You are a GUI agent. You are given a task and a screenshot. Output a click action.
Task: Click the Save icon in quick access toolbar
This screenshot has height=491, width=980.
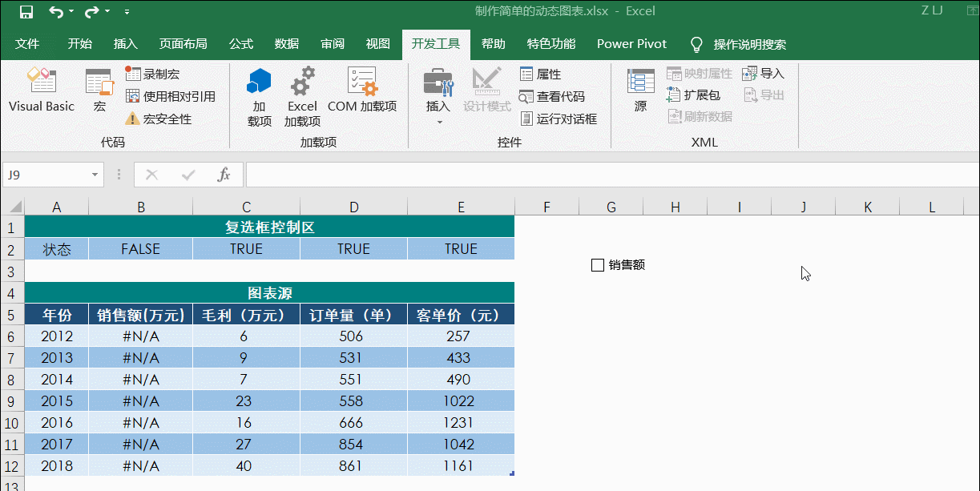click(x=26, y=12)
